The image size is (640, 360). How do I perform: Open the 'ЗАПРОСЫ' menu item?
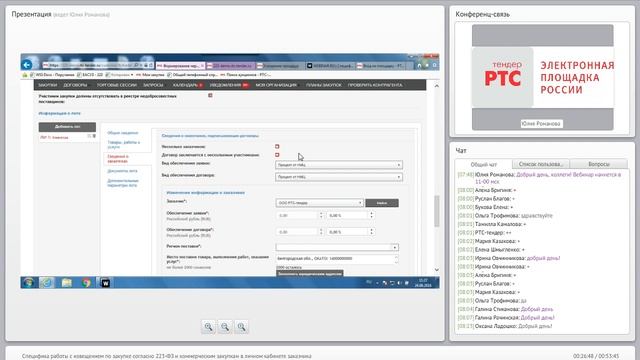point(153,85)
